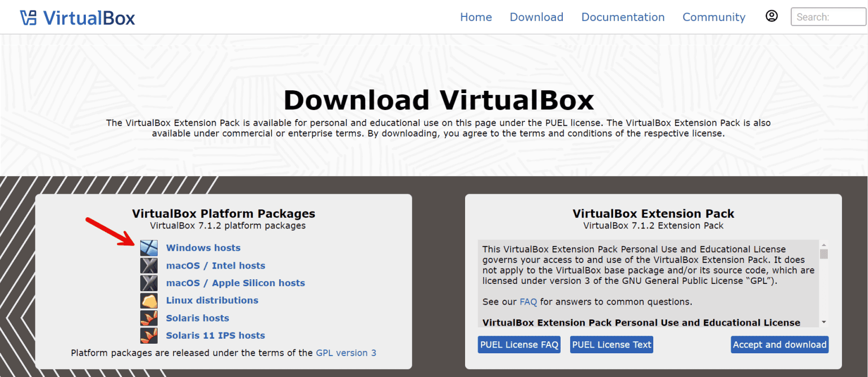Select the Linux distributions folder icon
The height and width of the screenshot is (377, 868).
point(149,300)
